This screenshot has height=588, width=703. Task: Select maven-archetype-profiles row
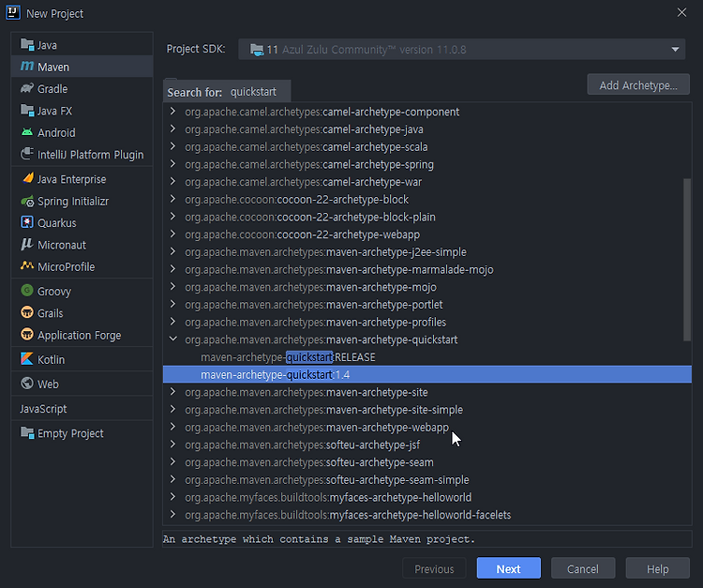[426, 322]
